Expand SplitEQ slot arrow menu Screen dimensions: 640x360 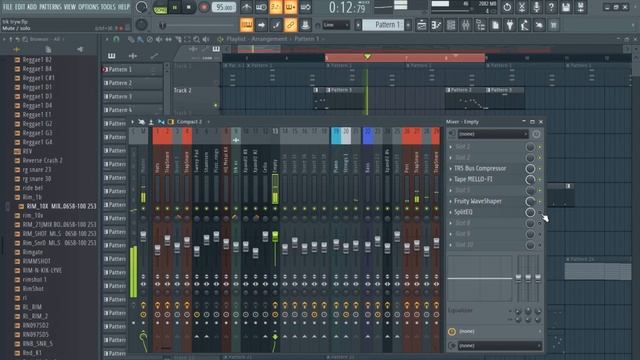(451, 212)
